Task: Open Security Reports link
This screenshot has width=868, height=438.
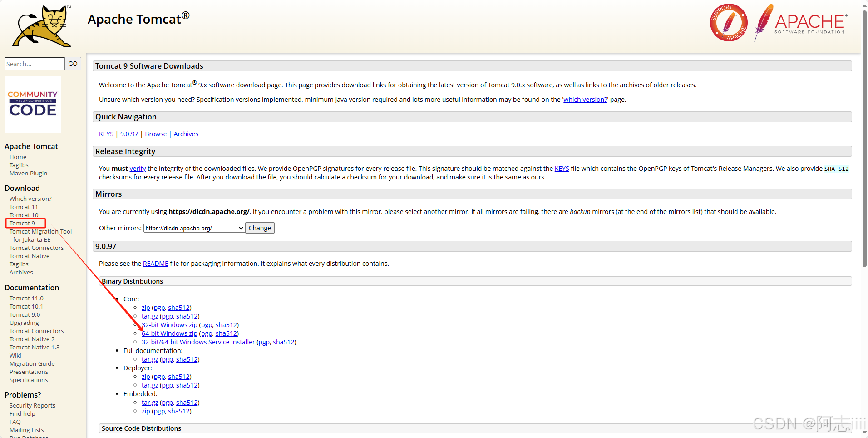Action: 32,406
